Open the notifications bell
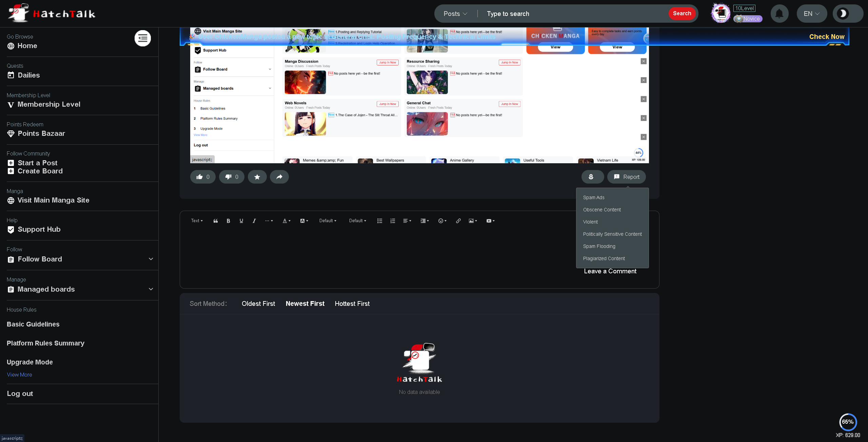 [x=779, y=14]
